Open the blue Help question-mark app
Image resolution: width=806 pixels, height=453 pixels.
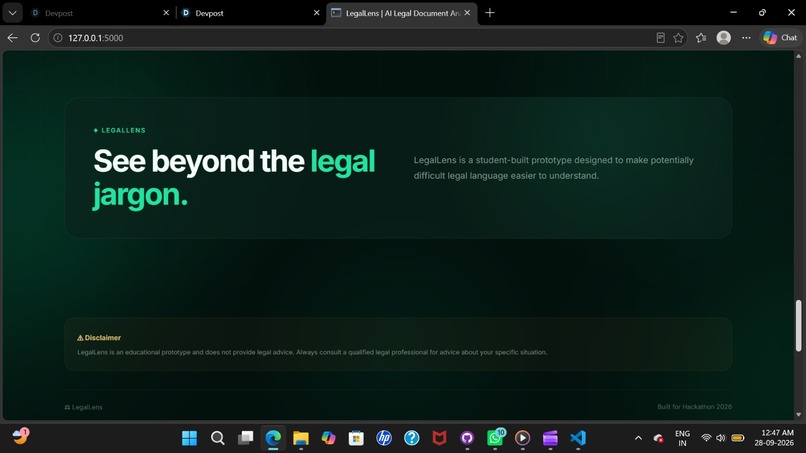(x=412, y=438)
